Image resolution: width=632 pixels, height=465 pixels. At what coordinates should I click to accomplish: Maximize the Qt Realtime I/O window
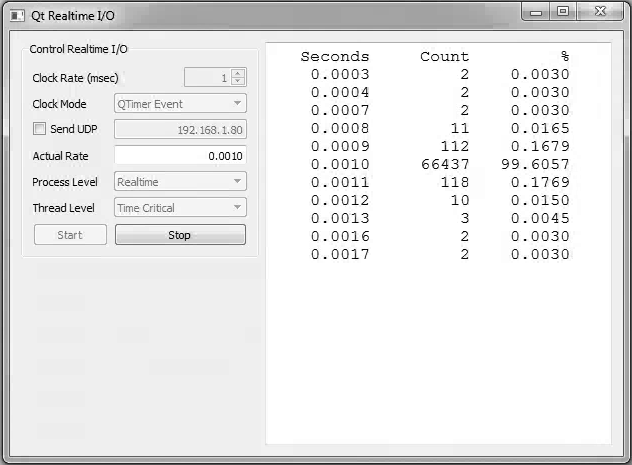click(563, 12)
